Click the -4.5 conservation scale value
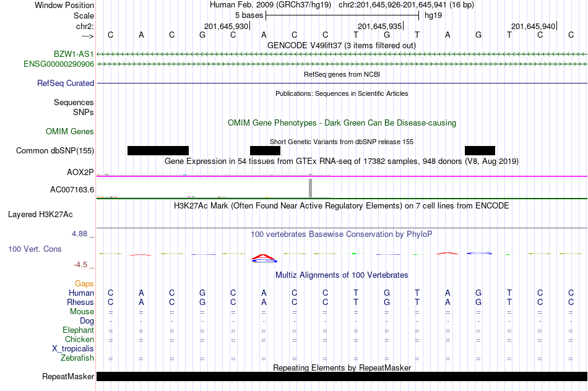The width and height of the screenshot is (588, 391). click(x=80, y=265)
